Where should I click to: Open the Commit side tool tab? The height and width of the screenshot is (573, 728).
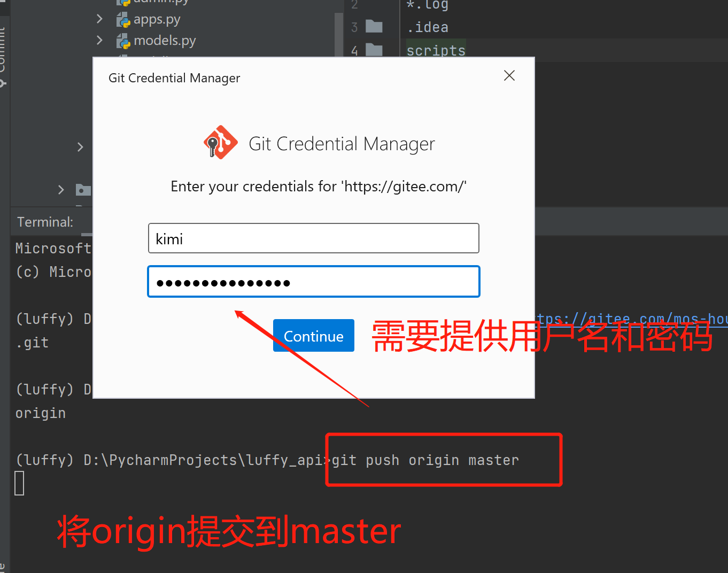[x=3, y=53]
